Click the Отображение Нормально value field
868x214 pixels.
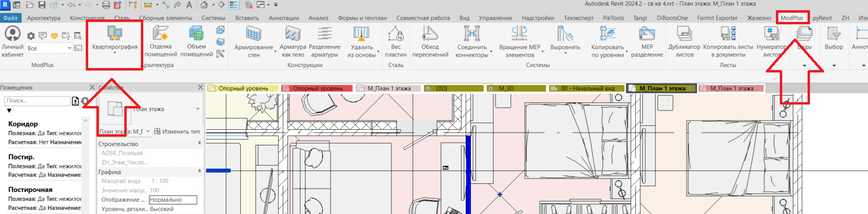coord(173,200)
